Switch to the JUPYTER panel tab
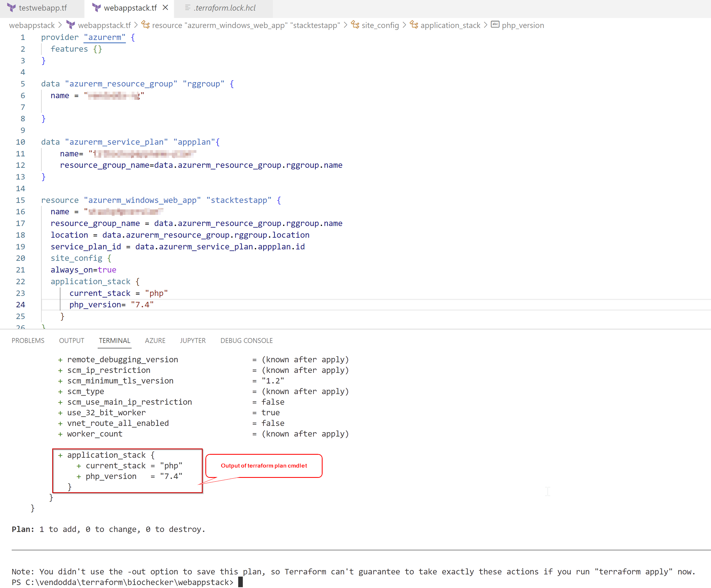This screenshot has height=588, width=711. pos(193,341)
